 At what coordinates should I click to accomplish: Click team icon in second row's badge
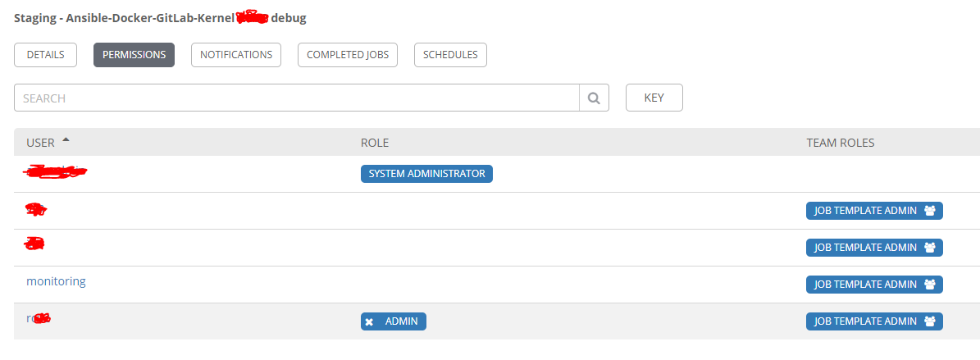929,211
